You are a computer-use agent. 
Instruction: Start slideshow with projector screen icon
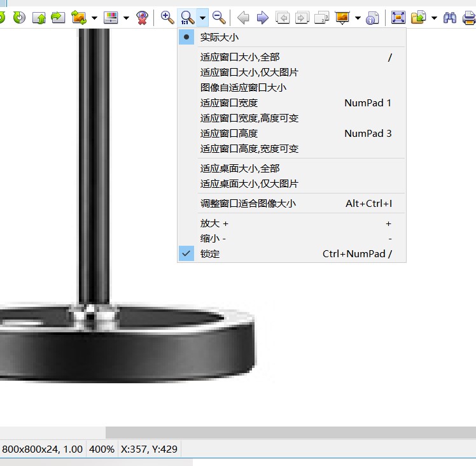[x=342, y=18]
